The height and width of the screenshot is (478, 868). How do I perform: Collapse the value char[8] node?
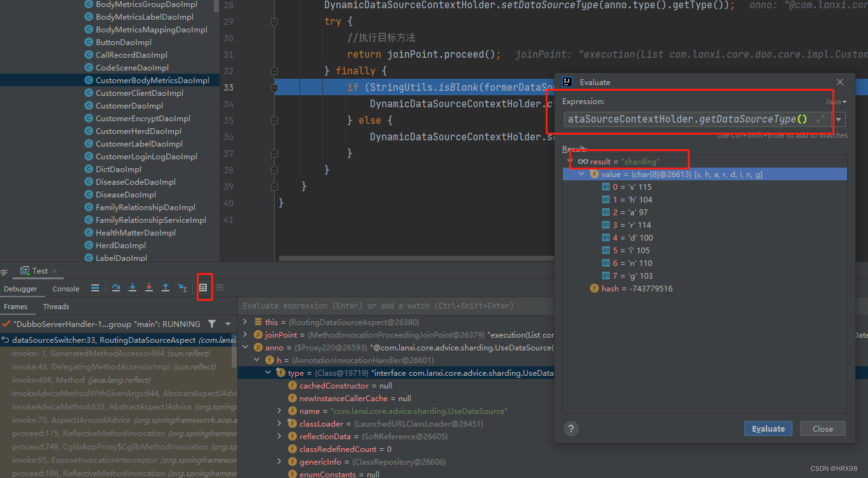pos(582,174)
